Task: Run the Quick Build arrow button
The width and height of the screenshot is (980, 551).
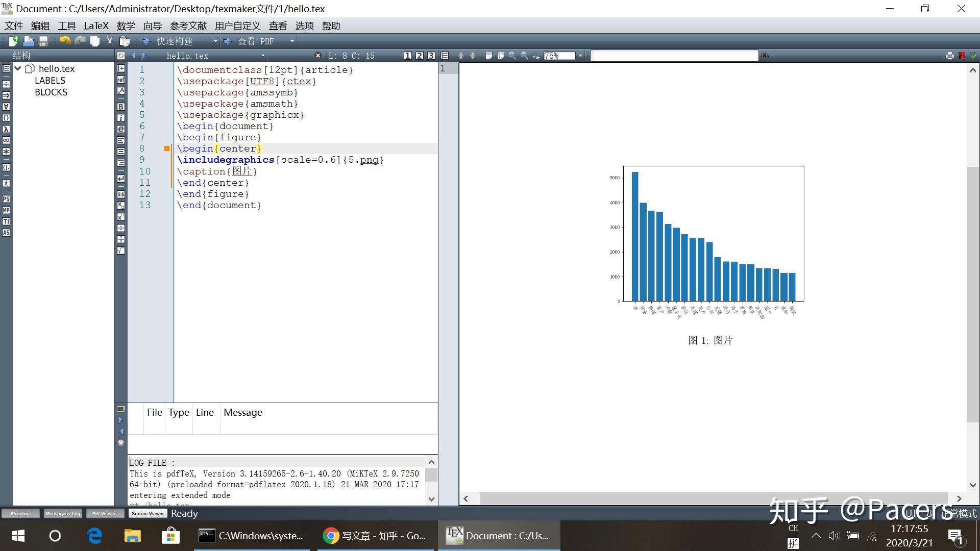Action: pyautogui.click(x=146, y=41)
